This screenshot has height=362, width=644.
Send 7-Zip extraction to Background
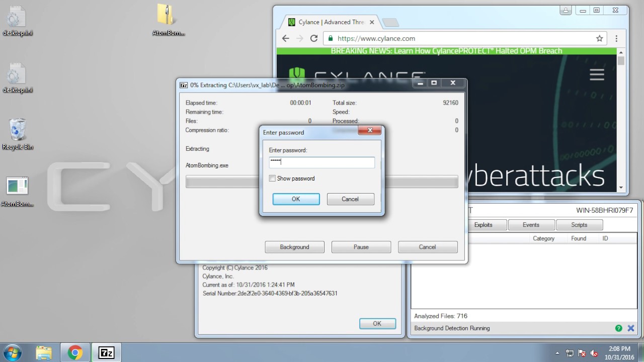coord(294,247)
